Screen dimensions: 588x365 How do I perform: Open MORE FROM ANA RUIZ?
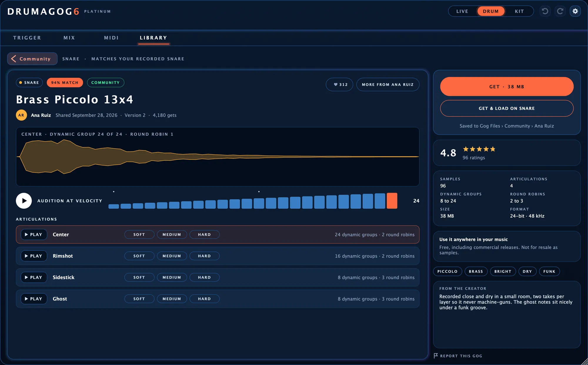[388, 85]
